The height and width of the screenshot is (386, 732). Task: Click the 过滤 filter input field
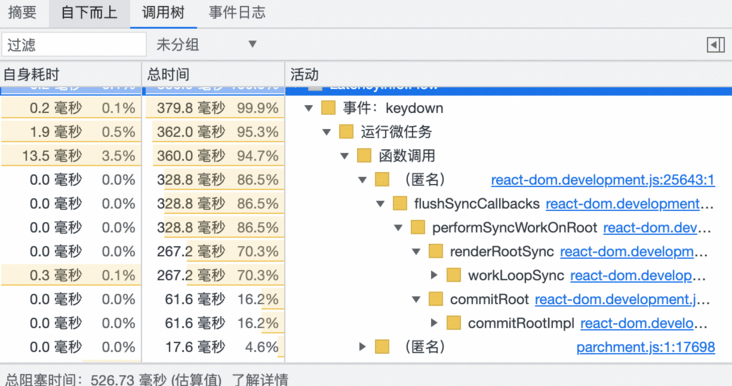click(74, 45)
